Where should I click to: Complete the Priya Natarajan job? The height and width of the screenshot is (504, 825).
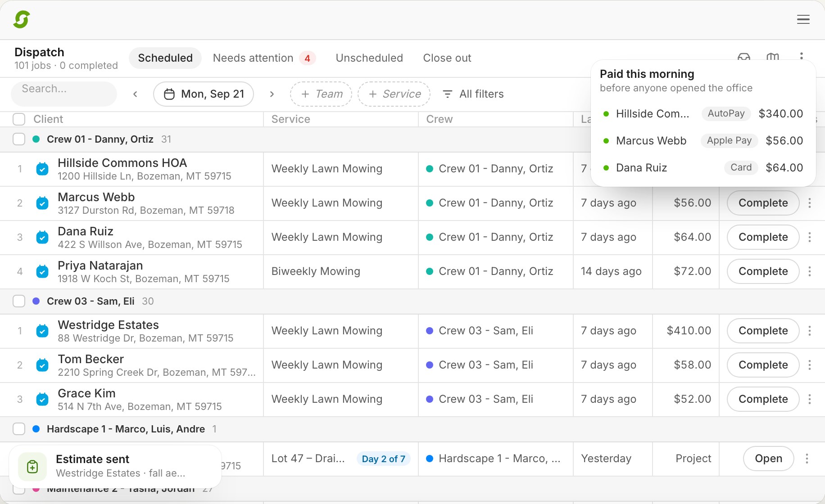[763, 271]
